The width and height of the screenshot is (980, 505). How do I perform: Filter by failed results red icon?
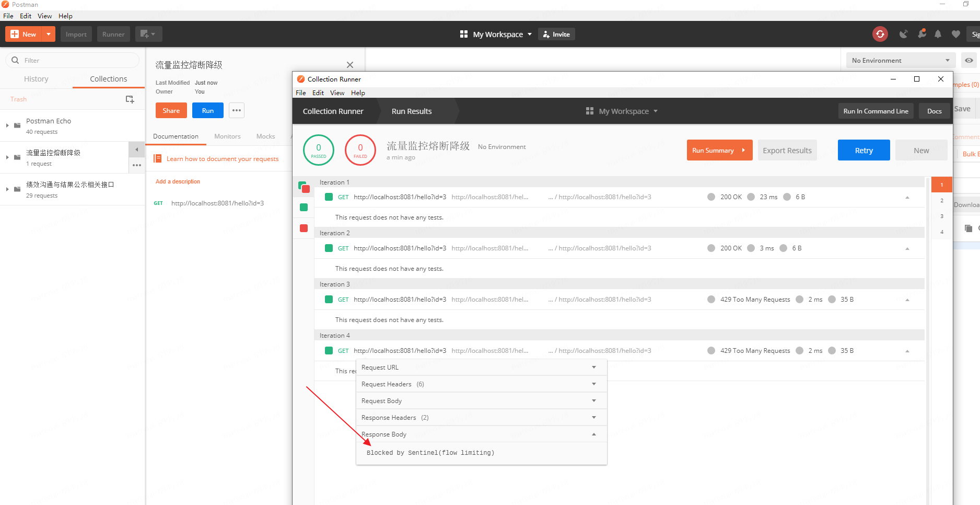[304, 228]
